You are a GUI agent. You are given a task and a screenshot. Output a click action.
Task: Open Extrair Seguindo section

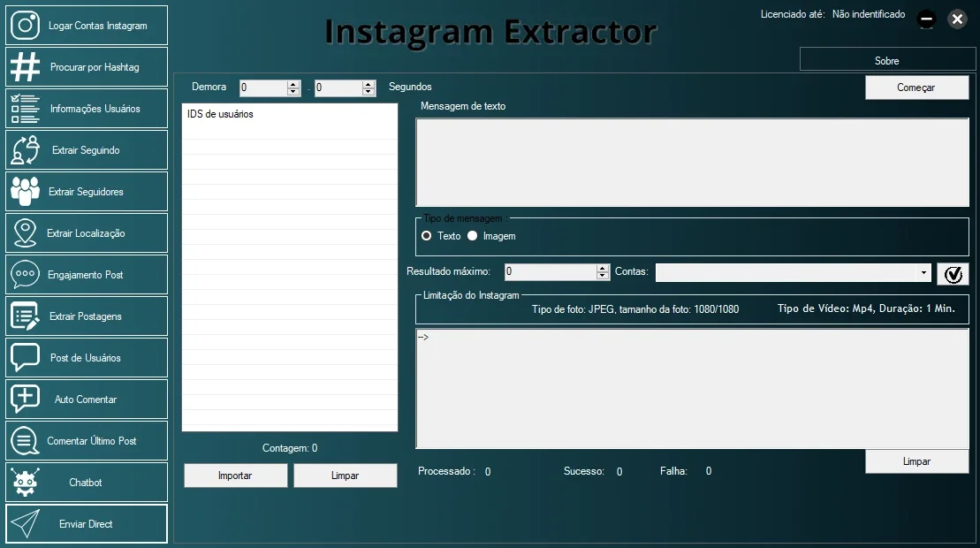point(87,150)
